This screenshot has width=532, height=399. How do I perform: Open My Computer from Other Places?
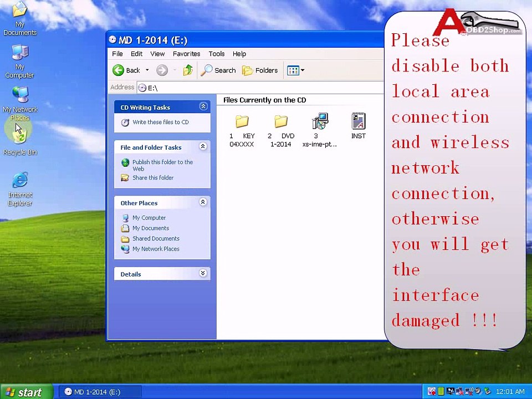pos(149,218)
